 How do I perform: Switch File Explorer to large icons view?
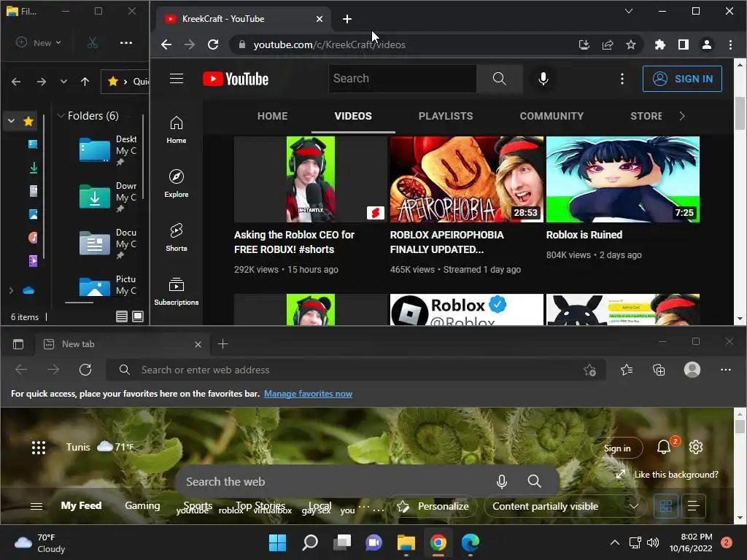(x=138, y=316)
